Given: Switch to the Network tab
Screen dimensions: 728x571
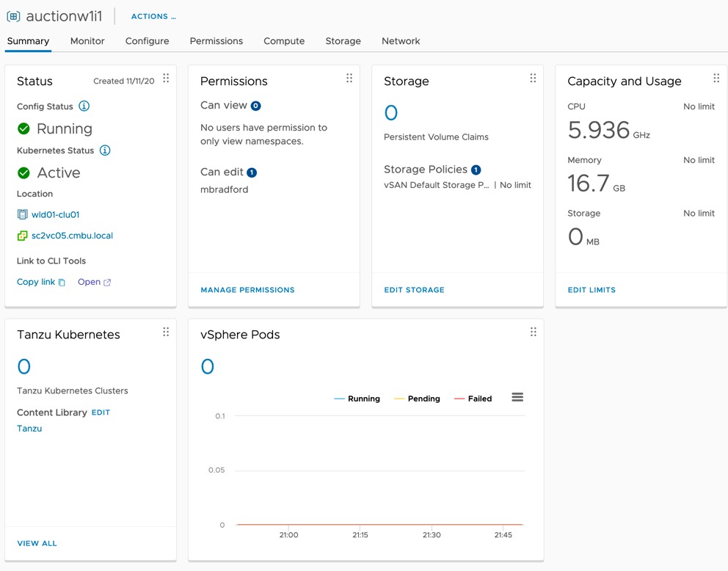Looking at the screenshot, I should point(401,41).
